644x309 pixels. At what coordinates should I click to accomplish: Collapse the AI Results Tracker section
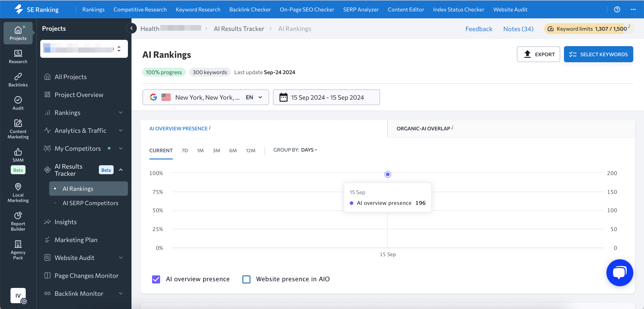point(121,170)
